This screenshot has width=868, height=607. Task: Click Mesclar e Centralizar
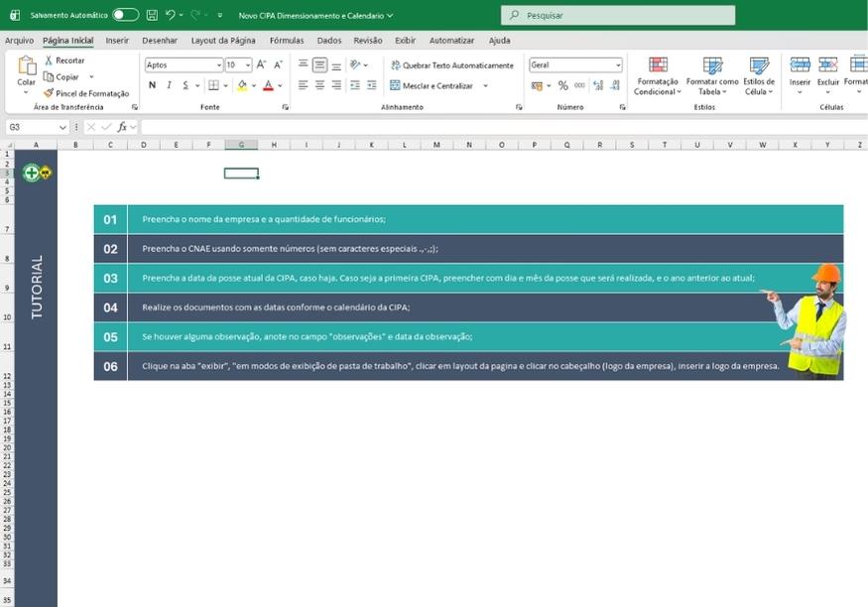[x=432, y=85]
